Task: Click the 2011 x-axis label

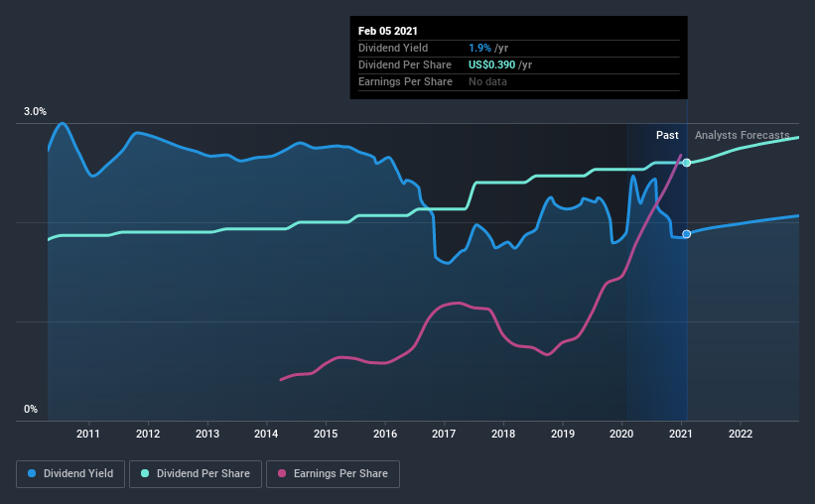Action: click(x=88, y=434)
